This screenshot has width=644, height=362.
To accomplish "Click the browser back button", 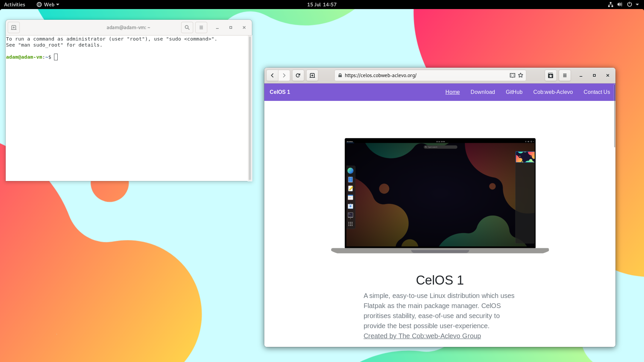I will (x=272, y=75).
